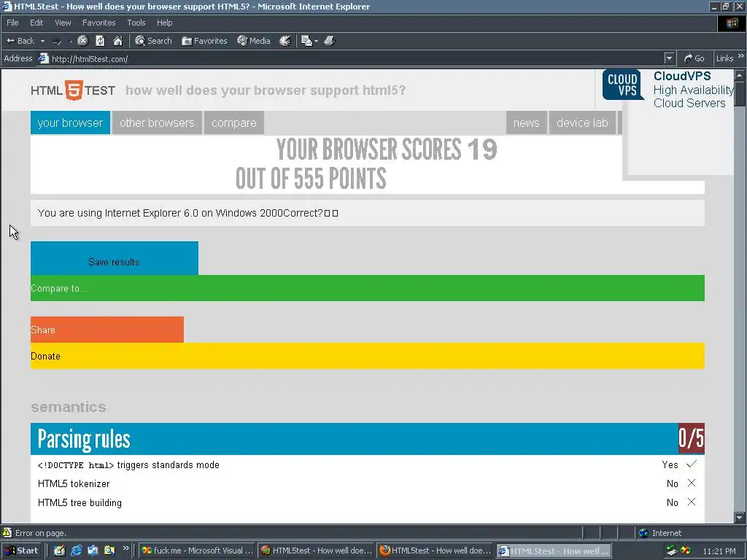Refresh the page with the Refresh icon

[x=100, y=41]
